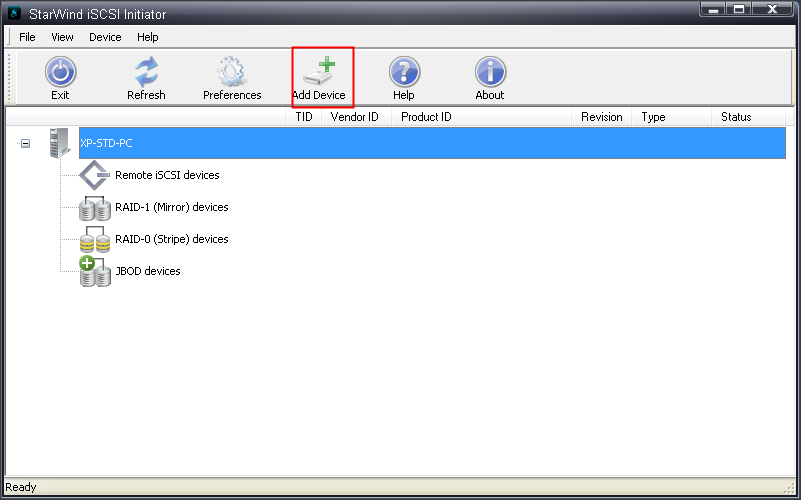Click the About info icon
This screenshot has width=801, height=500.
point(490,72)
